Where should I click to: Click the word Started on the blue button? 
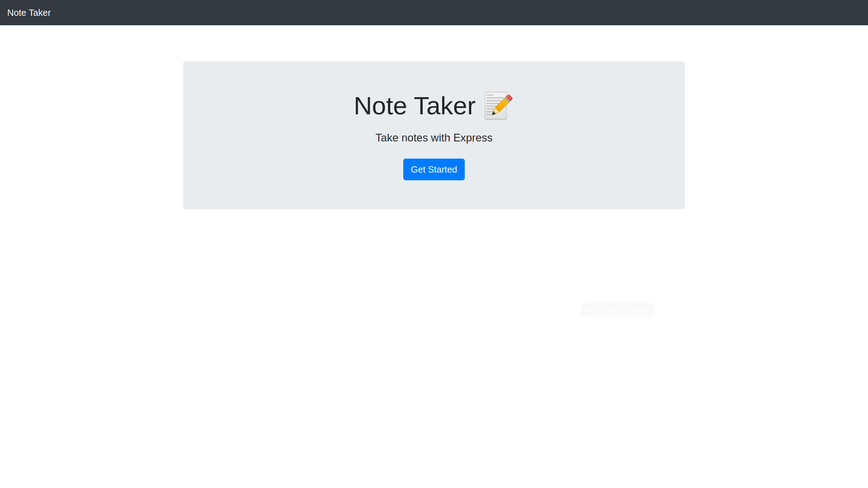443,169
